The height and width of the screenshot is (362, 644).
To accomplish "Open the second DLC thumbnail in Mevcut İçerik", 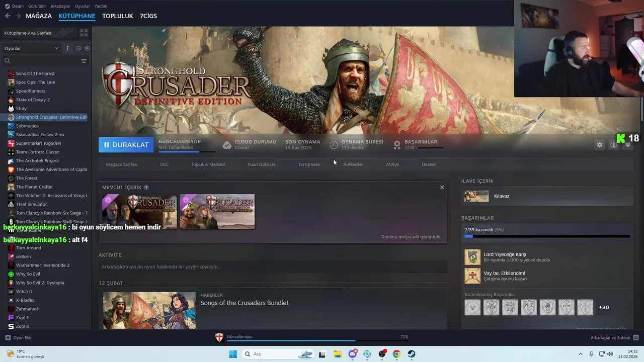I will 217,212.
